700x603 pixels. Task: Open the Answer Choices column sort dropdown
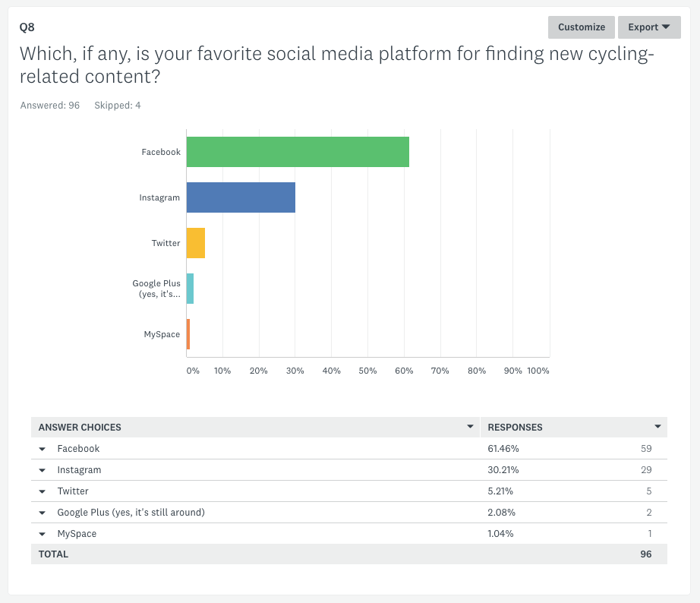point(471,427)
